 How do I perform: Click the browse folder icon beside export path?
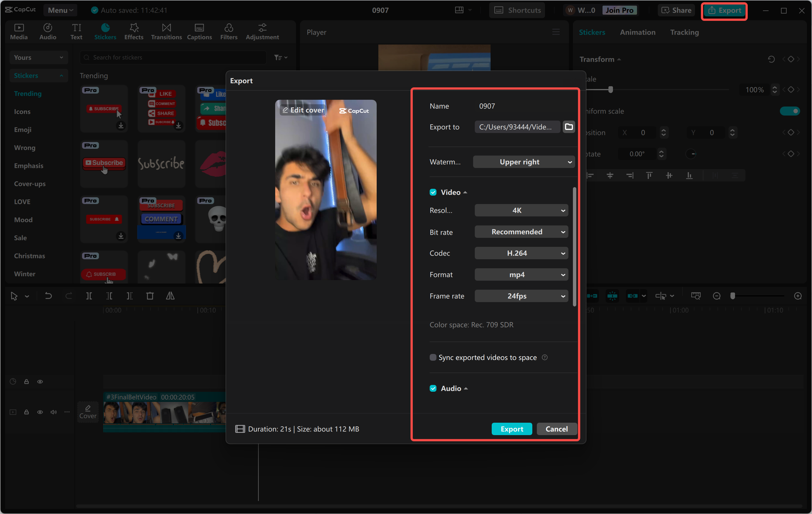click(x=568, y=127)
